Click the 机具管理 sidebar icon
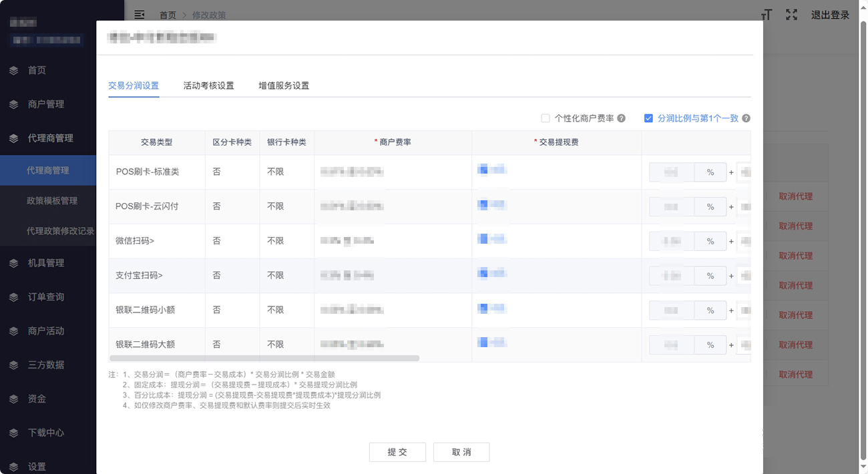This screenshot has width=868, height=474. pos(14,263)
